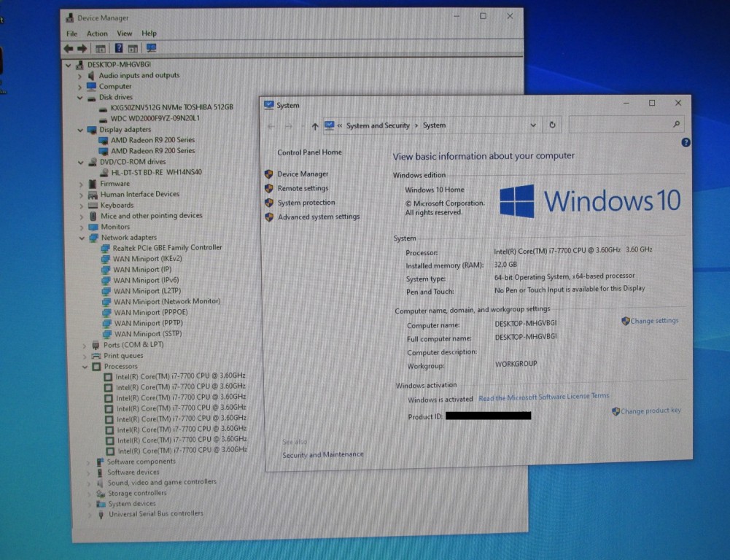Collapse the DVD/CD-ROM drives category
730x560 pixels.
point(80,163)
